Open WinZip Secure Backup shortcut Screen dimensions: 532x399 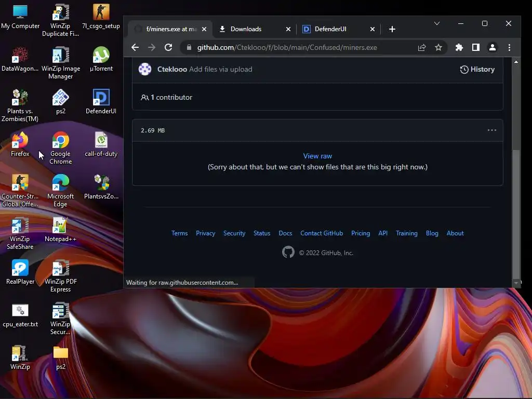coord(60,318)
